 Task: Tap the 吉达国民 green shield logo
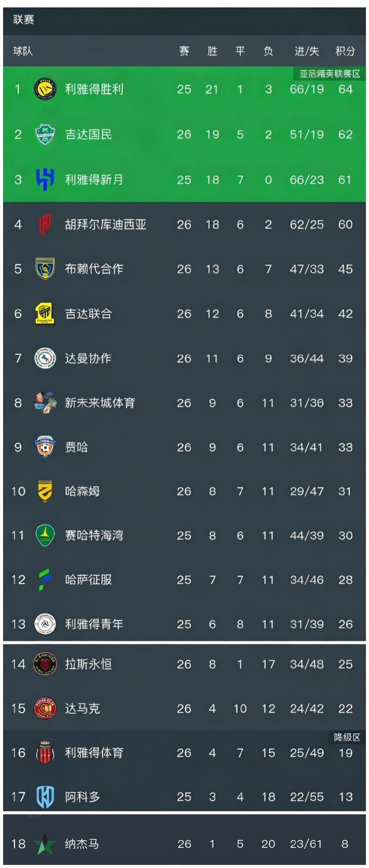tap(45, 134)
